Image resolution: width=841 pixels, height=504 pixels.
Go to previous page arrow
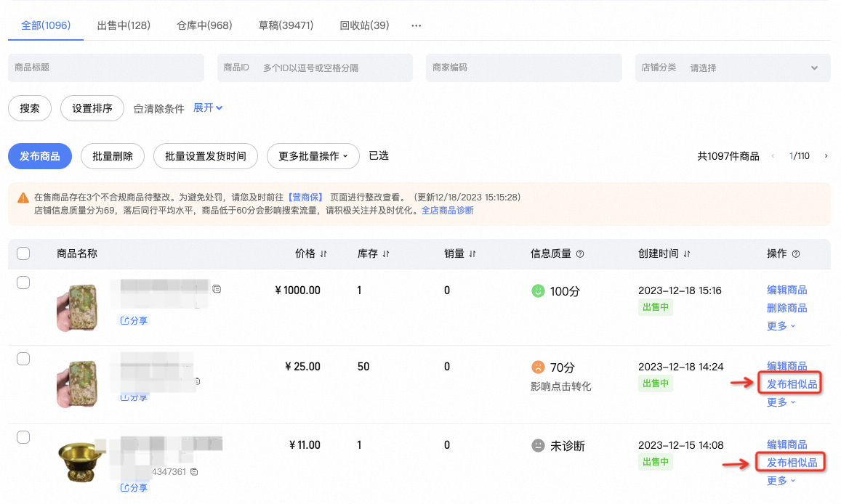[773, 156]
